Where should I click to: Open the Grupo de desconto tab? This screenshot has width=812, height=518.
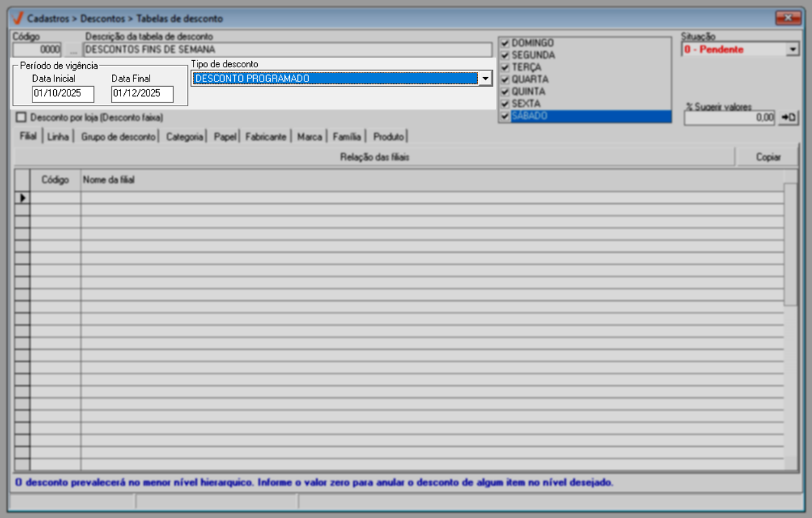click(x=118, y=137)
